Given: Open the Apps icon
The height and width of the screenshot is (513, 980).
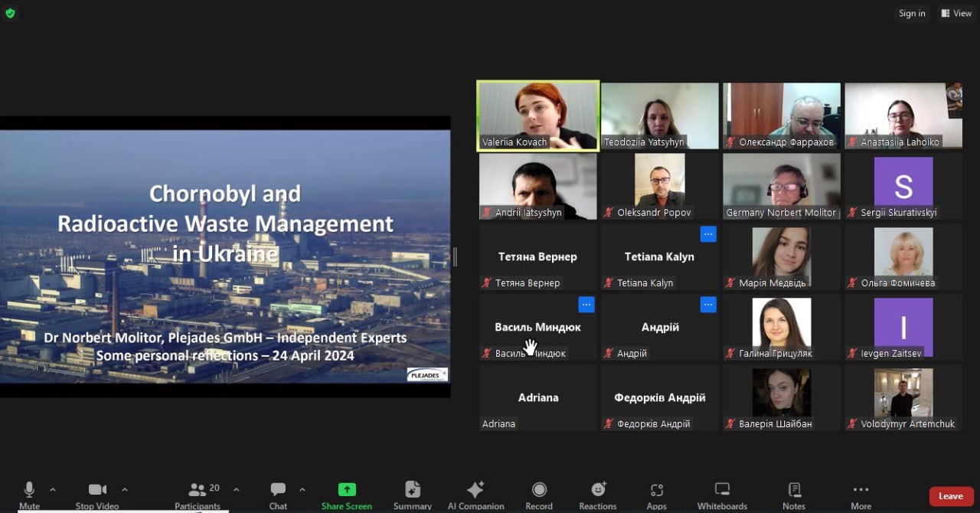Looking at the screenshot, I should [x=656, y=490].
